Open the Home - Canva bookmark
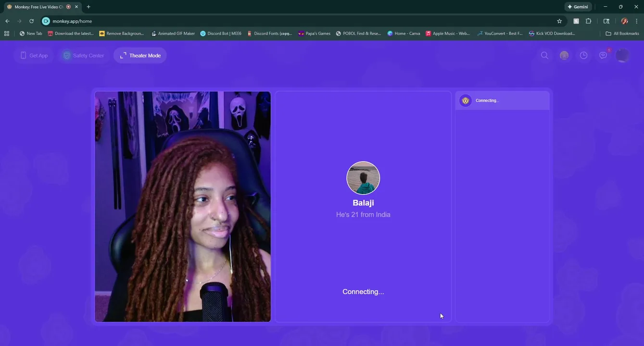The height and width of the screenshot is (346, 644). tap(404, 34)
